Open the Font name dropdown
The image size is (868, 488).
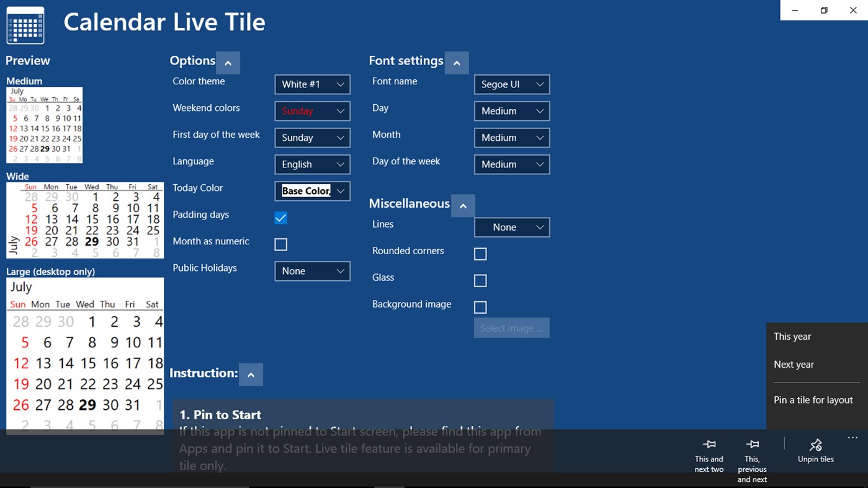pyautogui.click(x=511, y=84)
